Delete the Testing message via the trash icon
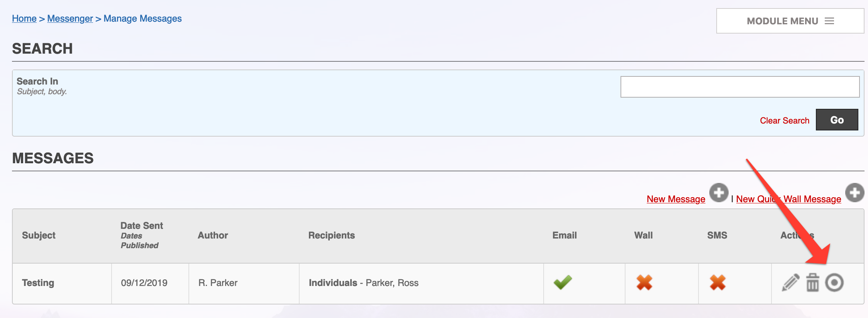868x318 pixels. click(813, 283)
